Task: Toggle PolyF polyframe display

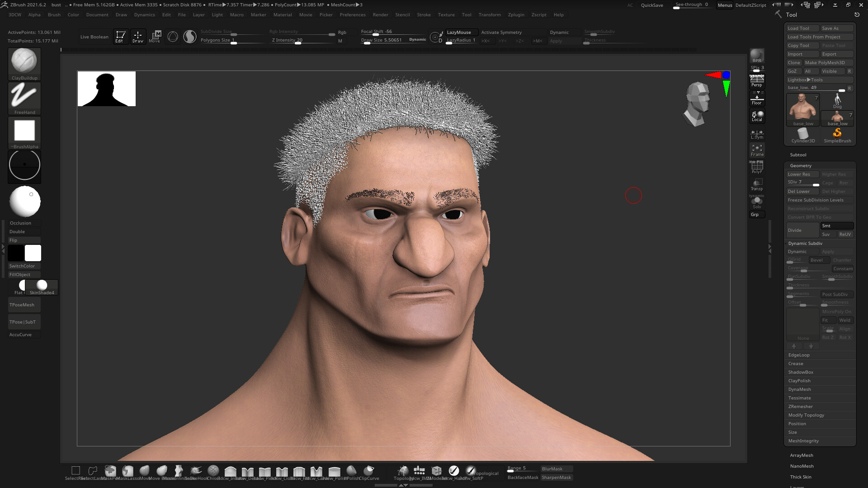Action: click(757, 167)
